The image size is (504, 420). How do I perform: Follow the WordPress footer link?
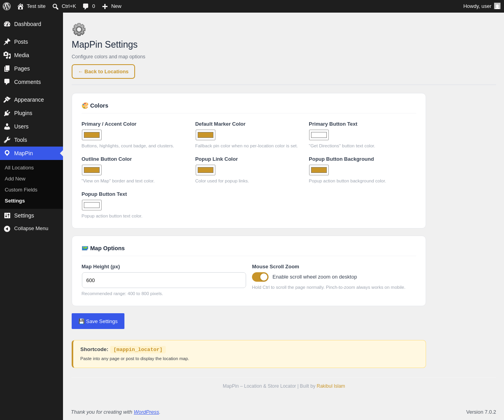pyautogui.click(x=146, y=412)
